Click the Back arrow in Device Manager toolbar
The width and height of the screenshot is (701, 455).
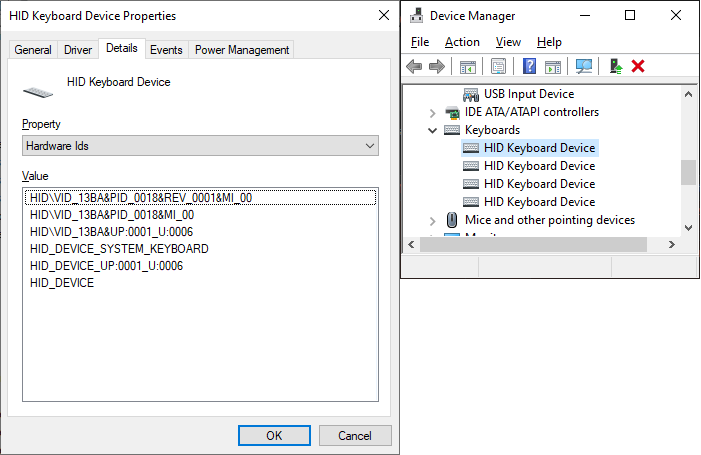click(414, 66)
